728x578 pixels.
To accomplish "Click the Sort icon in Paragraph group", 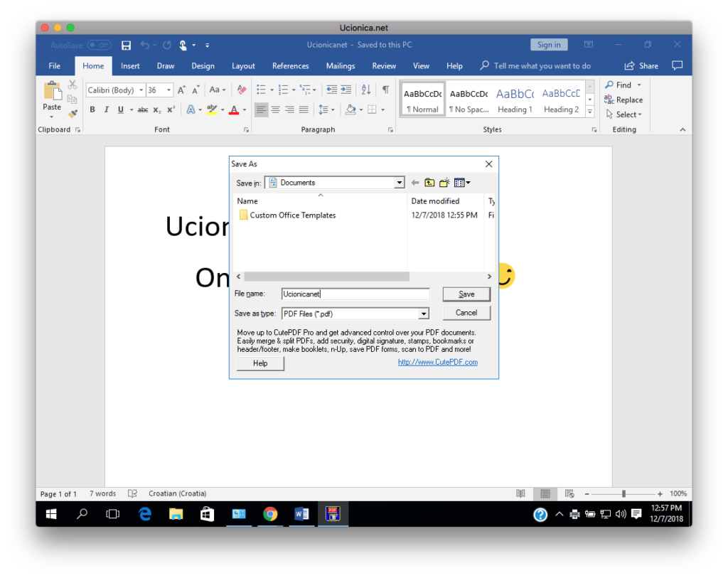I will (x=366, y=90).
